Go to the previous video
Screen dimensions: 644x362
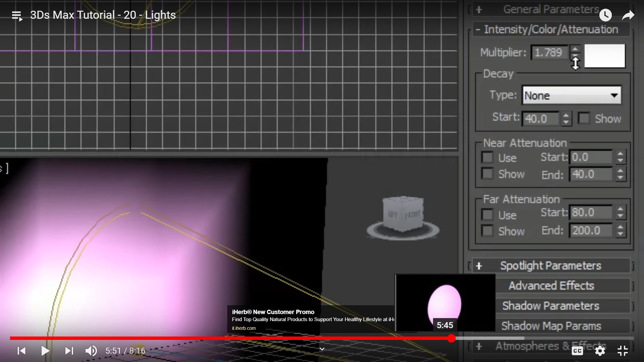21,351
